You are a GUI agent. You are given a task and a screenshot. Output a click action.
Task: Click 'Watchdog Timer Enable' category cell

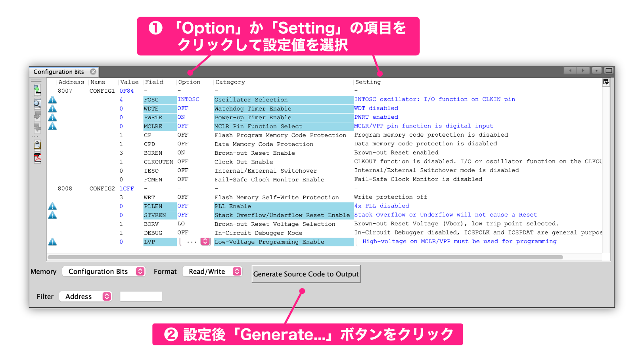284,109
